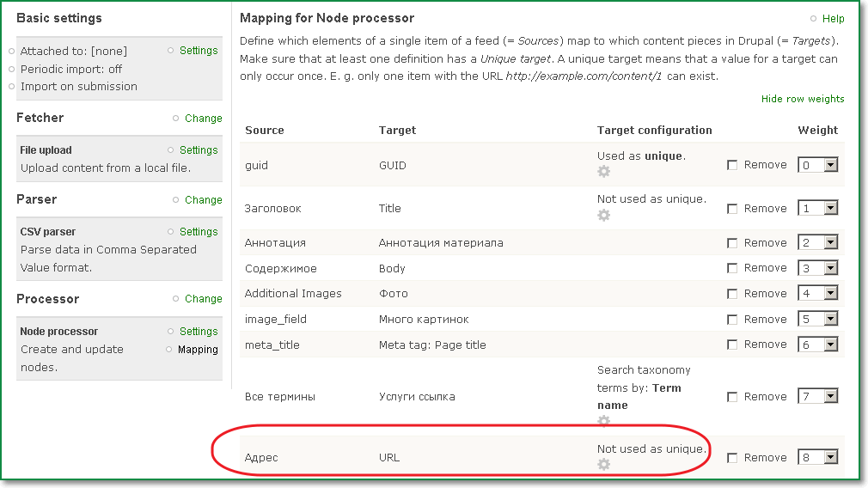Open the Help link
Viewport: 868px width, 488px height.
coord(833,19)
